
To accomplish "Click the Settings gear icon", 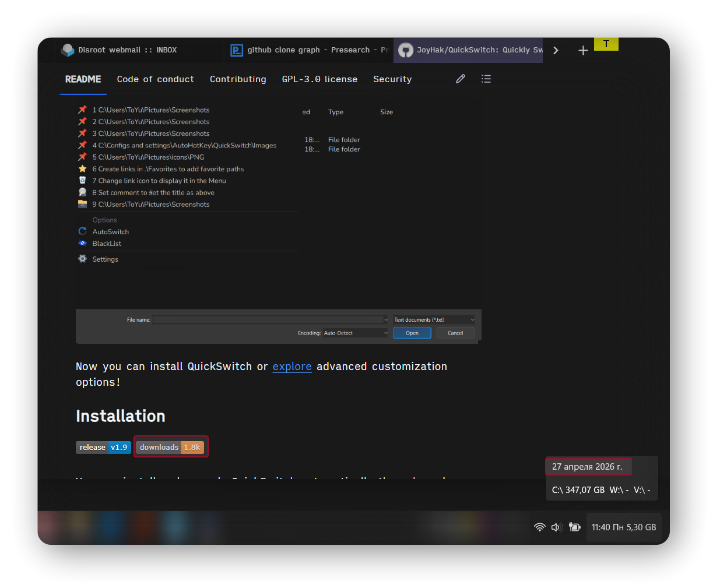I will pyautogui.click(x=82, y=259).
